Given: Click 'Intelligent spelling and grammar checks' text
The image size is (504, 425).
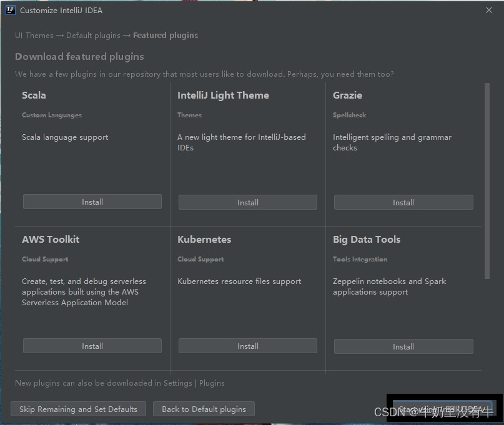Looking at the screenshot, I should click(392, 142).
